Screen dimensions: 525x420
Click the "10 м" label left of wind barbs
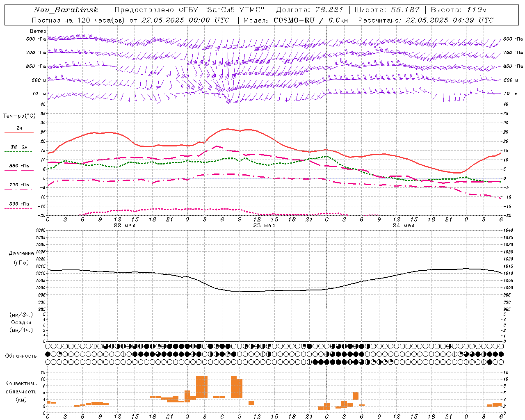coord(39,94)
